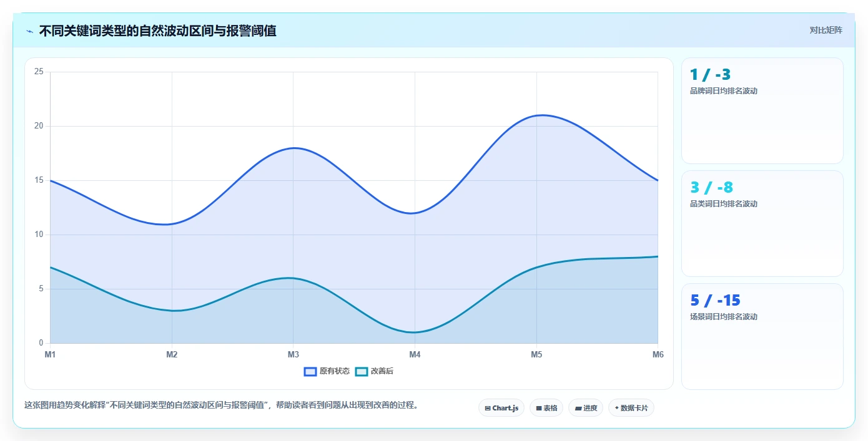Image resolution: width=868 pixels, height=441 pixels.
Task: Click the value 1 / -3
Action: [x=710, y=75]
